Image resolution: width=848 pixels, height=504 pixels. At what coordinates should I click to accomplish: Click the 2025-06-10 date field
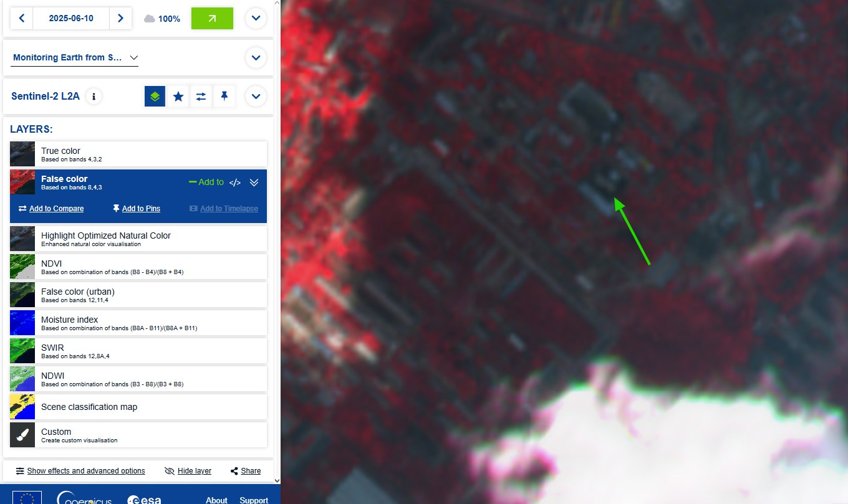pyautogui.click(x=71, y=19)
